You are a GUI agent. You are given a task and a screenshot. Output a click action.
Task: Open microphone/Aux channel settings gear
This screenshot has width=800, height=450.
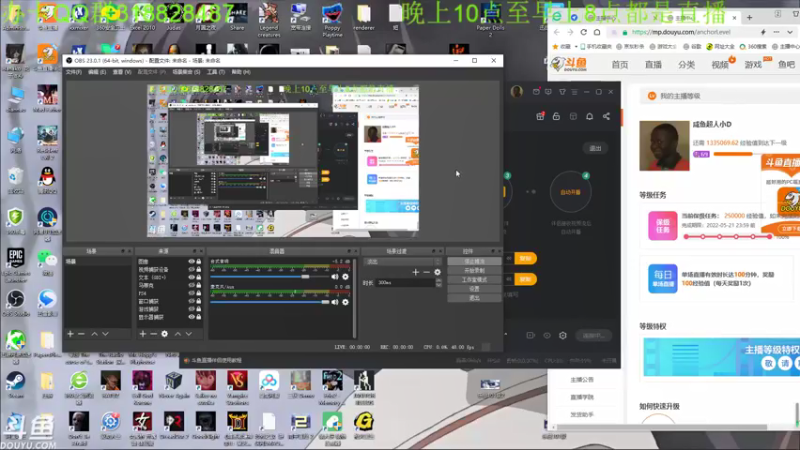coord(345,302)
